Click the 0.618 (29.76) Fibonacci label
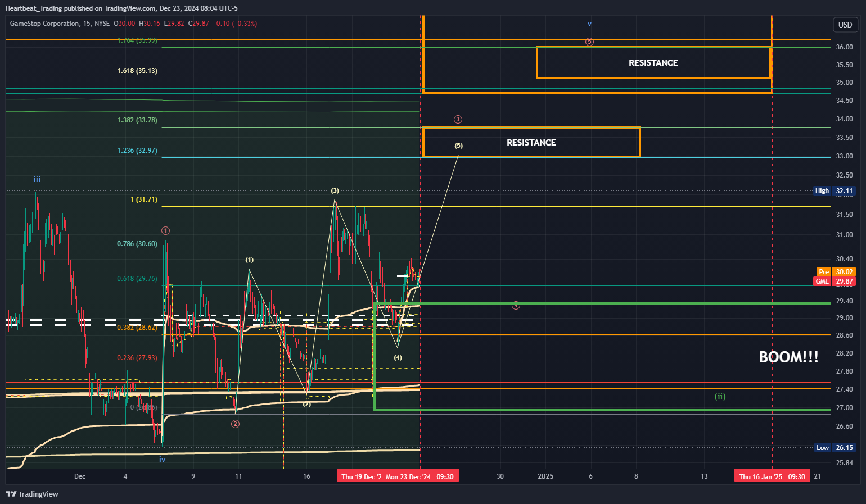 137,279
